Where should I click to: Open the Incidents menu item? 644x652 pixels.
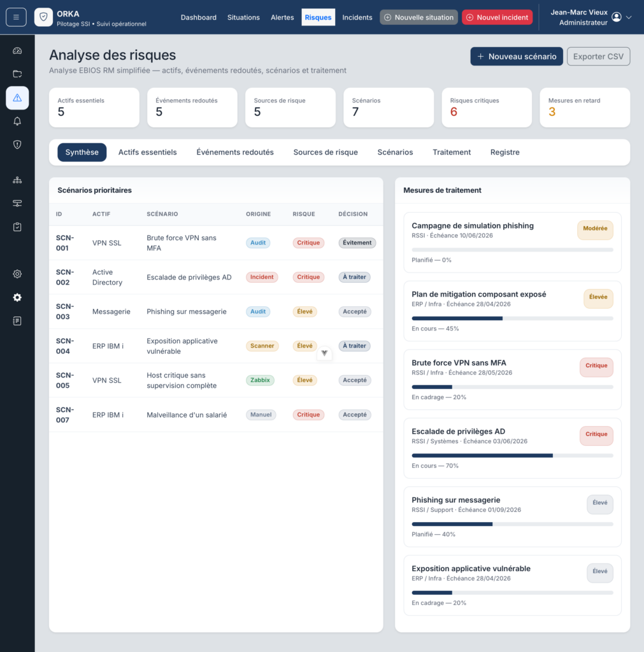click(357, 17)
